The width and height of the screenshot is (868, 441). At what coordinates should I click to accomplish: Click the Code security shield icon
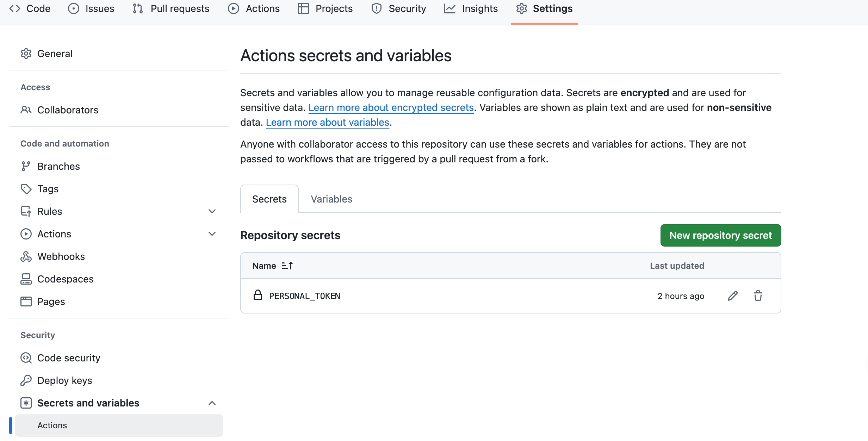(x=26, y=358)
